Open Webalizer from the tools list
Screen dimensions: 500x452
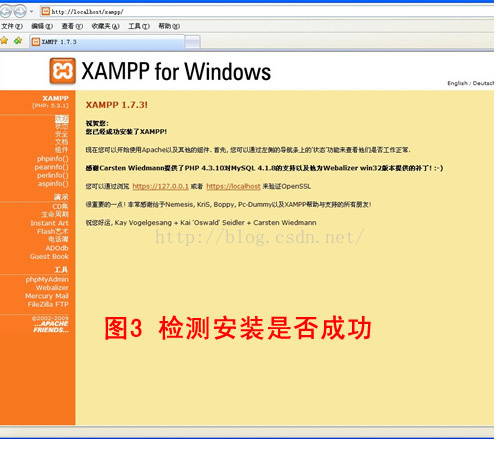click(x=52, y=288)
